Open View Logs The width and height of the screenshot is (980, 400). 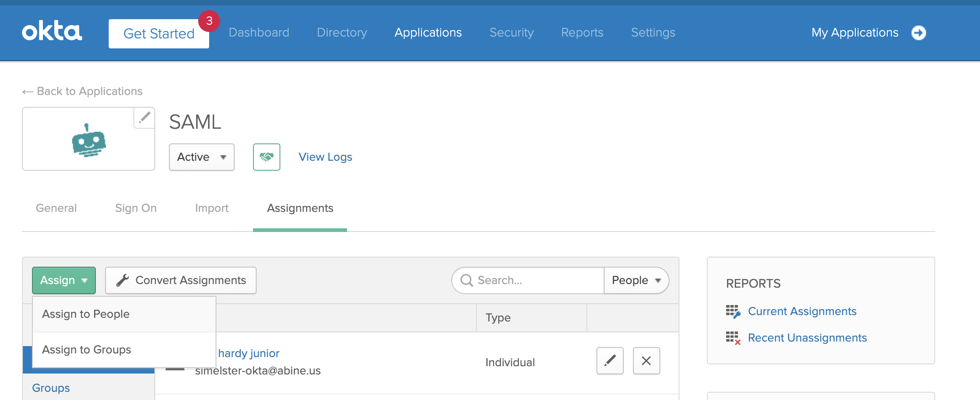tap(326, 157)
